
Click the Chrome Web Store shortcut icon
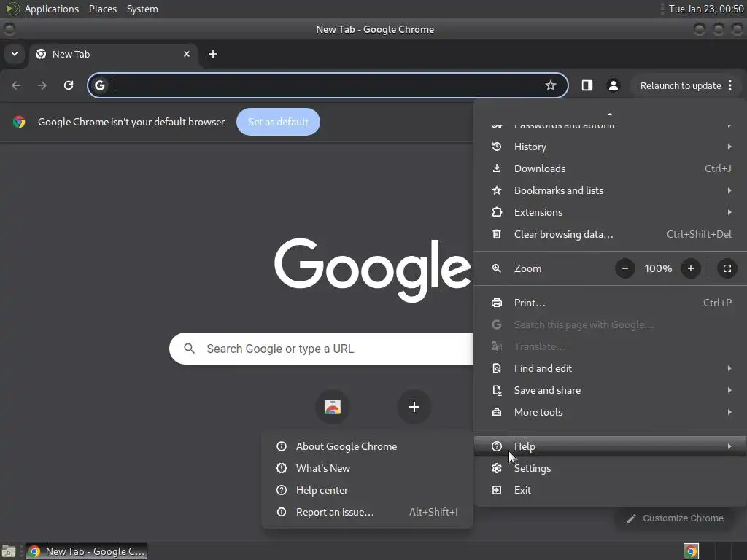click(x=333, y=407)
